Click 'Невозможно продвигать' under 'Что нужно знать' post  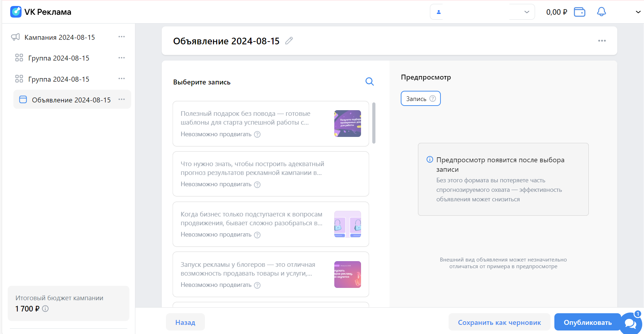pos(216,184)
